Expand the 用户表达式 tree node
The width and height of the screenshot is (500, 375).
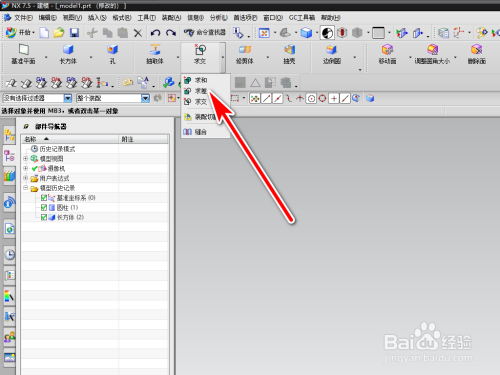[25, 178]
